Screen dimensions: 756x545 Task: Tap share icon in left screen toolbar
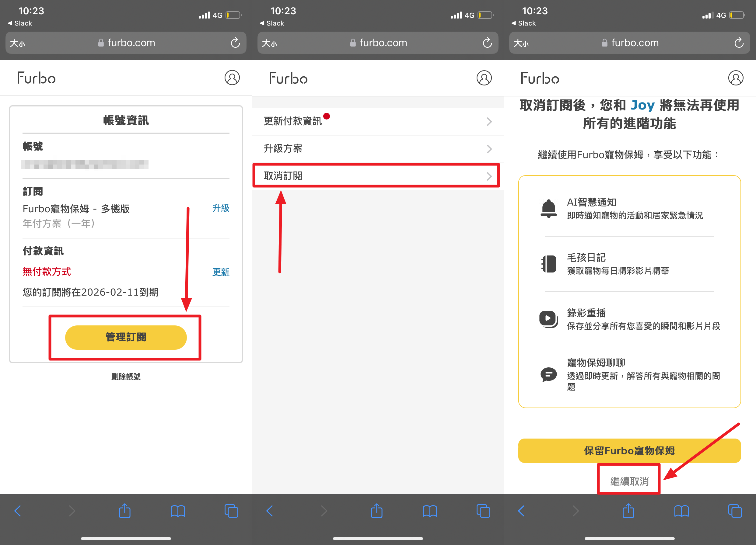point(125,510)
